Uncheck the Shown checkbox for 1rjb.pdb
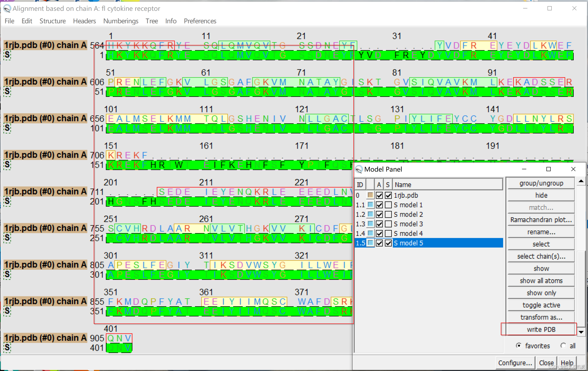This screenshot has height=371, width=588. point(388,195)
